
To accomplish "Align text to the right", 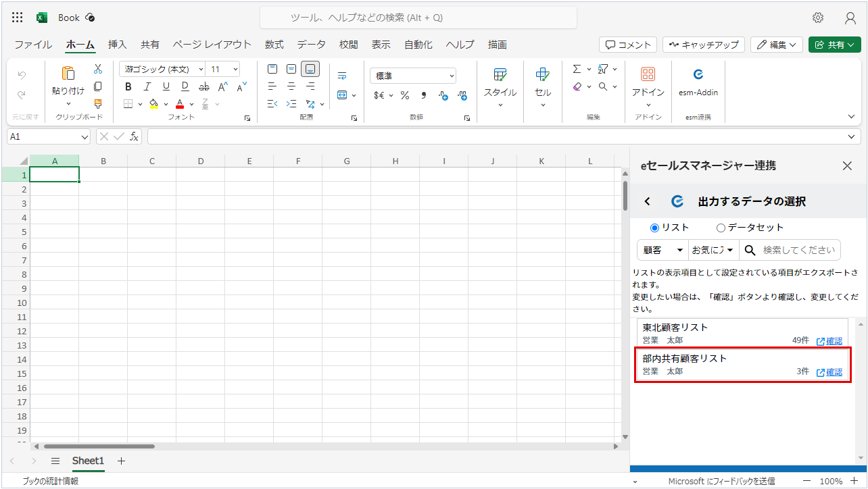I will [x=310, y=86].
